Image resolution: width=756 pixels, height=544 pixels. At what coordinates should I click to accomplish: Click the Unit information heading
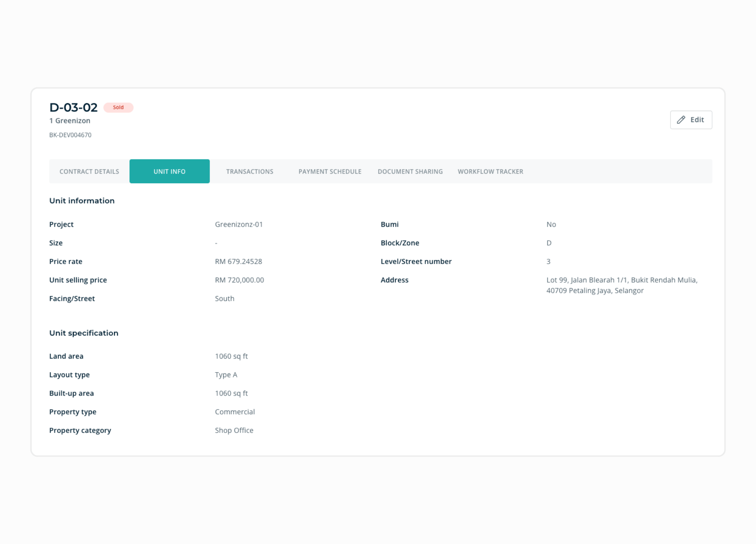pos(82,201)
